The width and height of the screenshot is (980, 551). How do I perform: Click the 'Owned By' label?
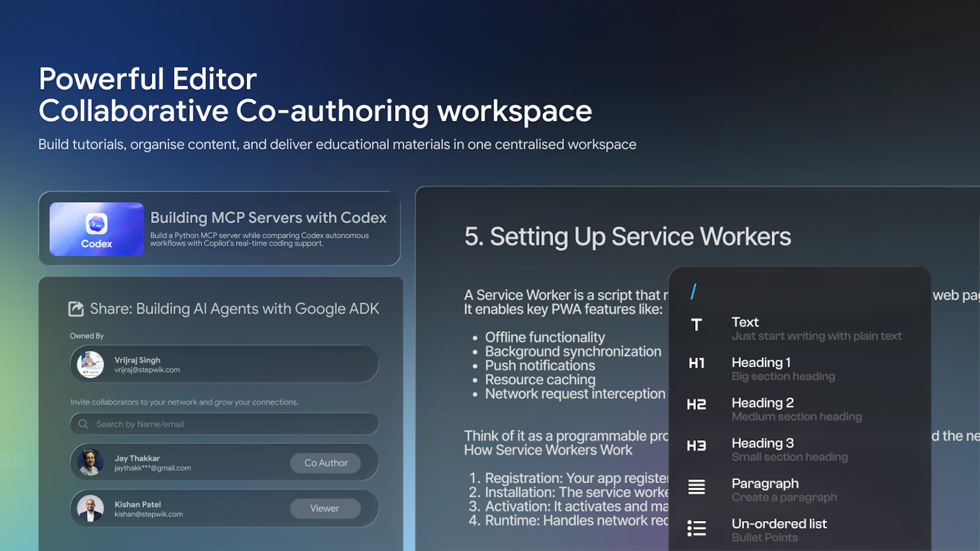tap(87, 336)
